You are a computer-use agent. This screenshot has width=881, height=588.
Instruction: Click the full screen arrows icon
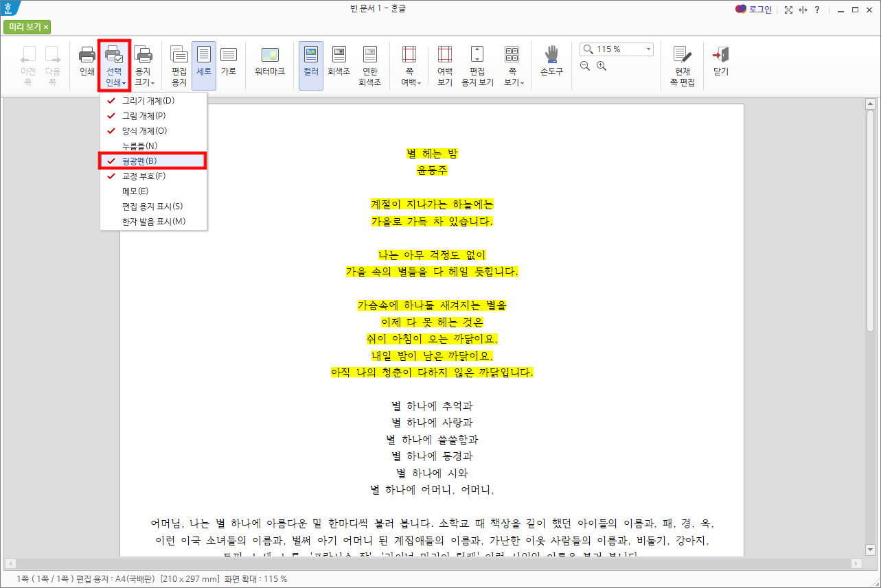(788, 10)
